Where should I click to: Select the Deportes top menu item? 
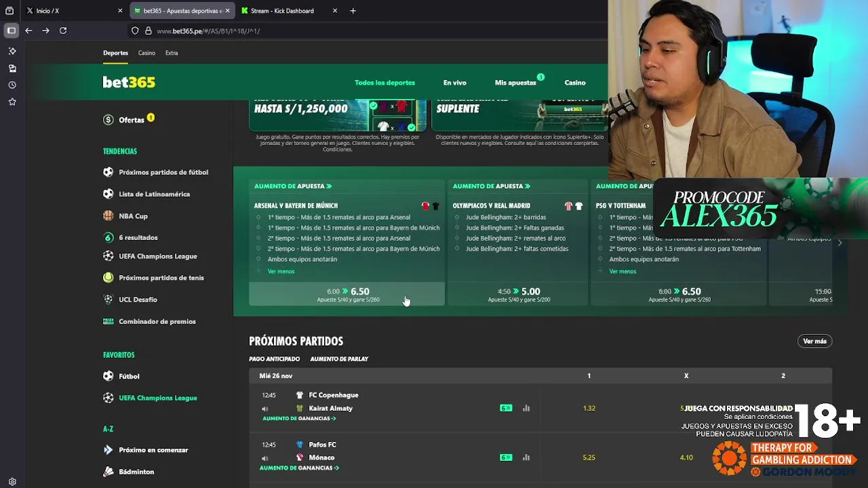(115, 53)
